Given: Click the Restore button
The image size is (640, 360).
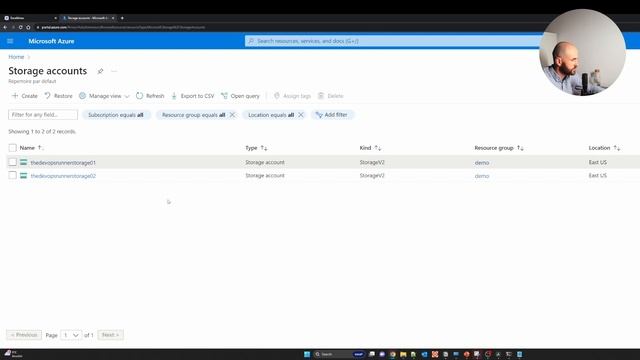Looking at the screenshot, I should click(58, 96).
